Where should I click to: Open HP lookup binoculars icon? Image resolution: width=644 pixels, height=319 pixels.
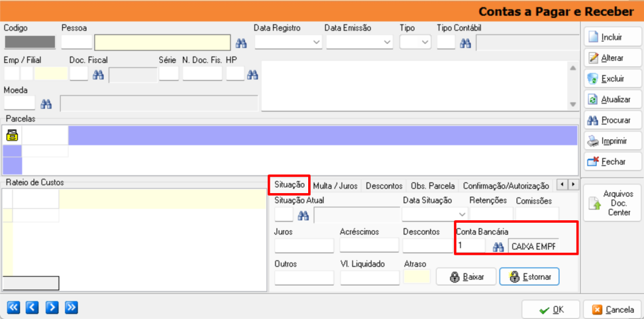point(252,74)
